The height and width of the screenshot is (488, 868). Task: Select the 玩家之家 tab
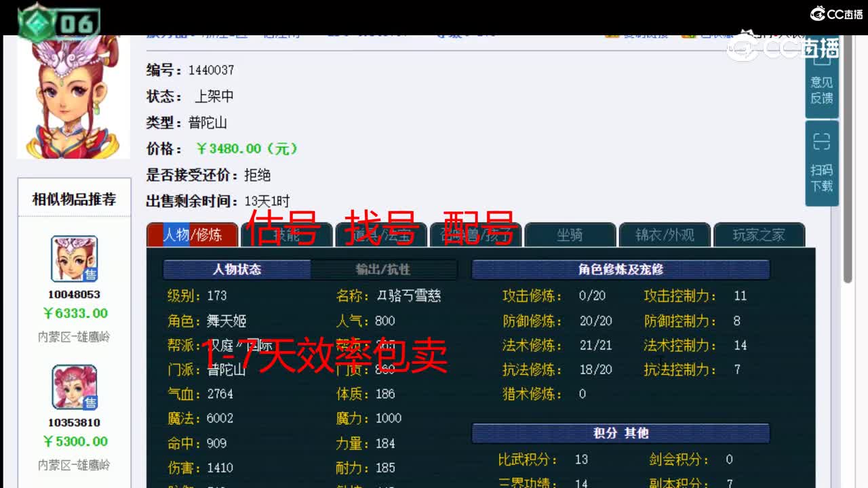759,235
